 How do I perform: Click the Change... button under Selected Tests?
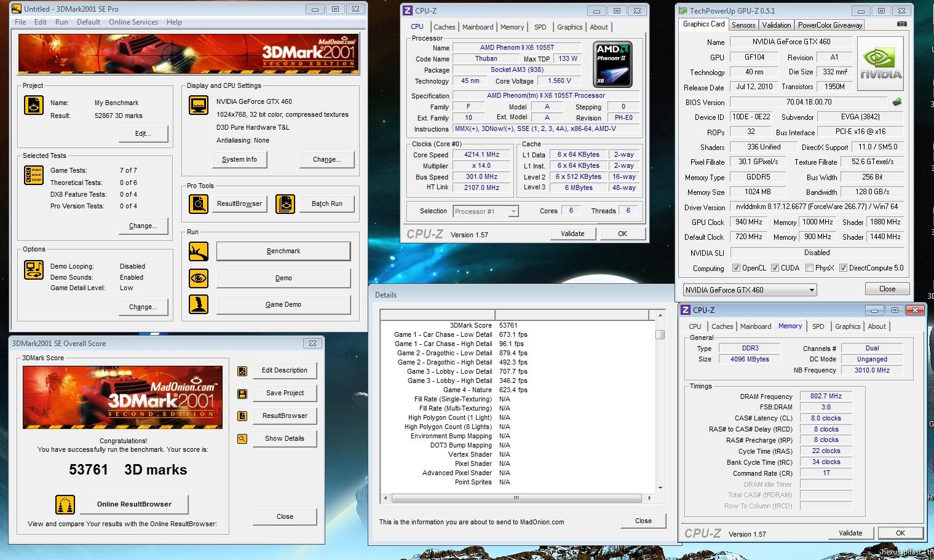tap(143, 226)
